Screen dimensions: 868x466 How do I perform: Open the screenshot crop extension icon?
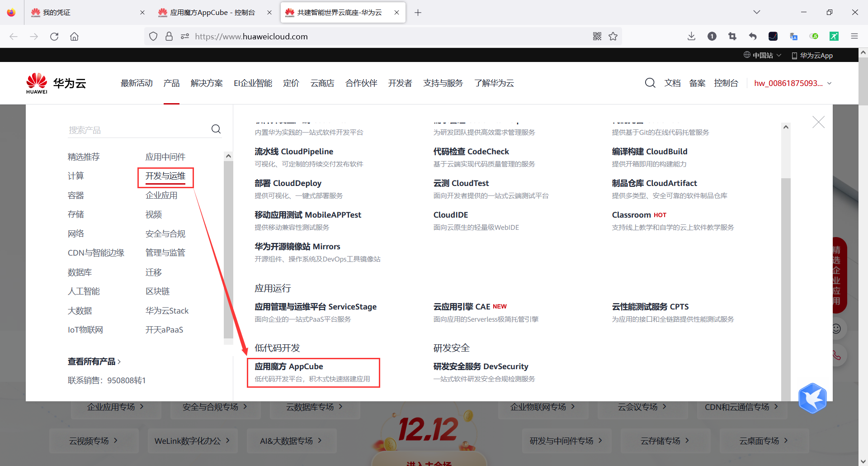point(732,36)
